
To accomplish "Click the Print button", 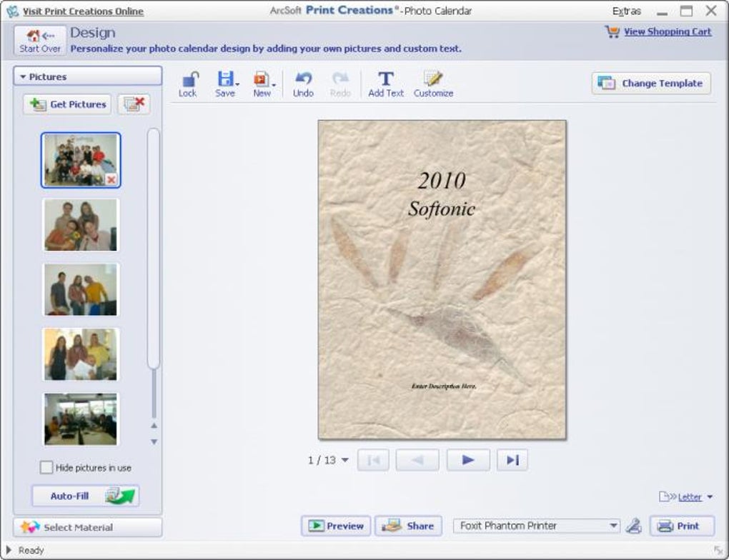I will point(682,526).
